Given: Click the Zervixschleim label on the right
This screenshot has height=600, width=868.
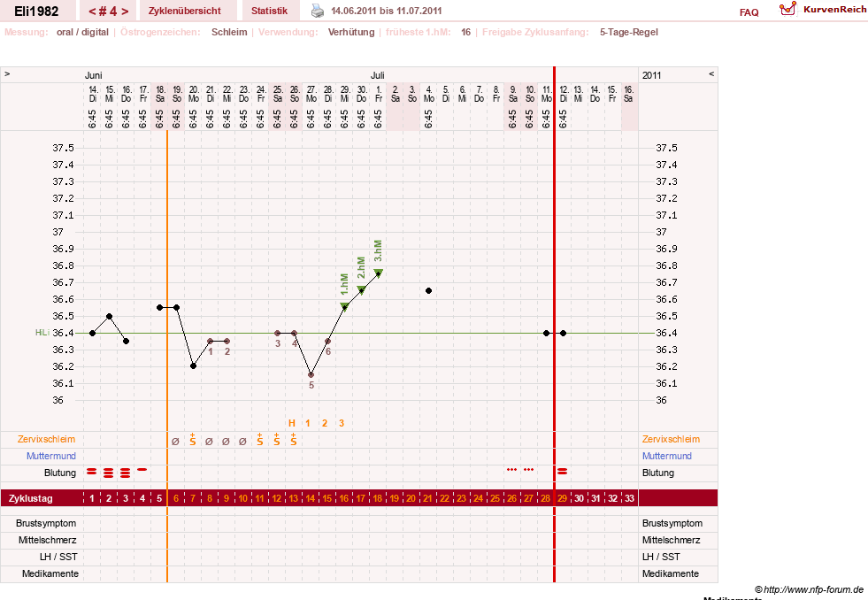Looking at the screenshot, I should tap(671, 439).
